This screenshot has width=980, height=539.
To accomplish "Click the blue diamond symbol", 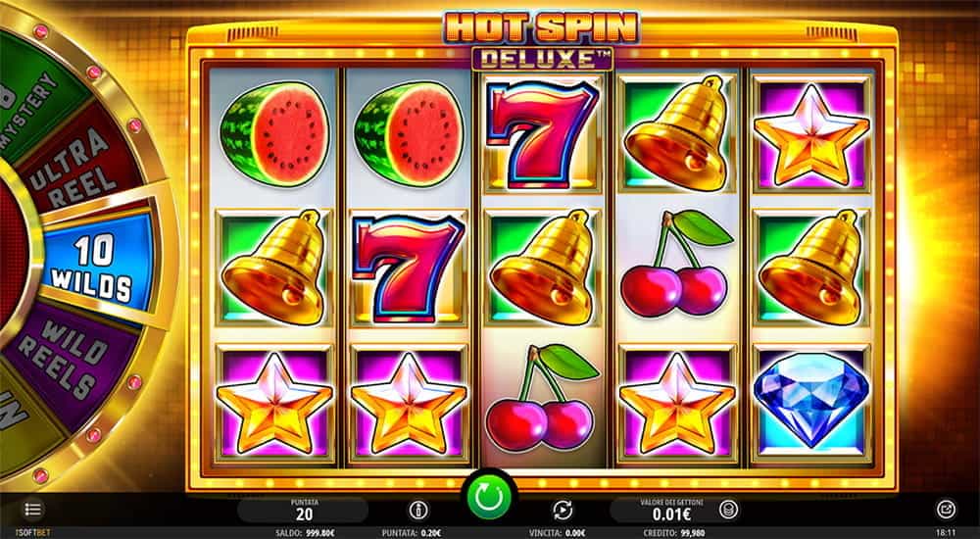I will 811,399.
